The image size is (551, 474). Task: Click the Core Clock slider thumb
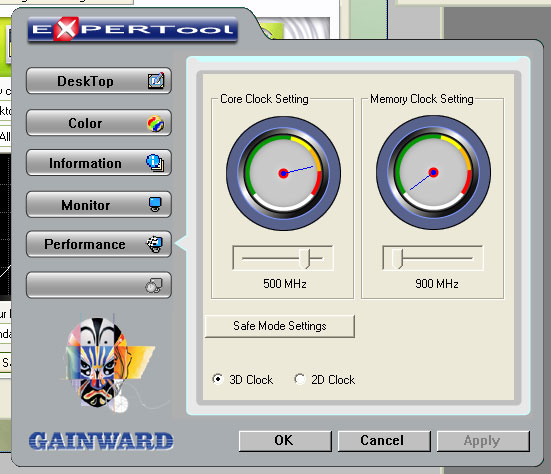tap(305, 258)
